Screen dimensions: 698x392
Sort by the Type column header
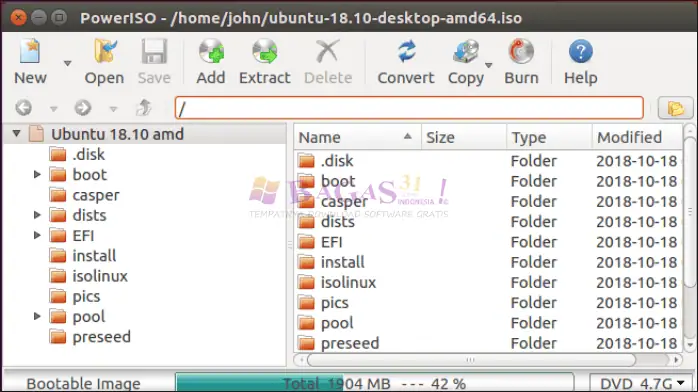click(549, 137)
